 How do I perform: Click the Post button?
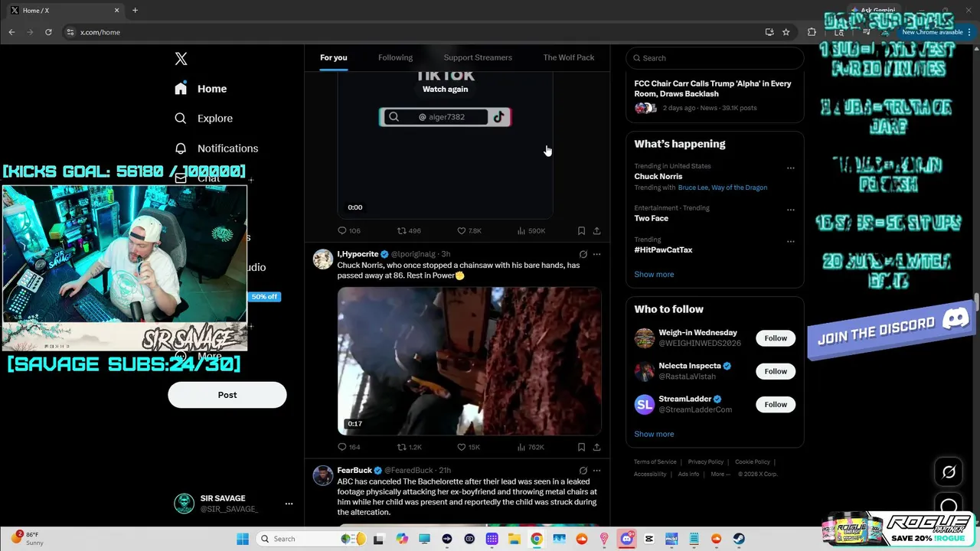[227, 395]
